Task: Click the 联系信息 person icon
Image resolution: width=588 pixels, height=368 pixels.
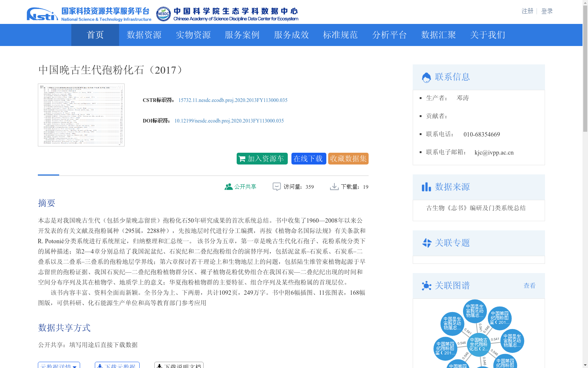Action: click(x=426, y=77)
